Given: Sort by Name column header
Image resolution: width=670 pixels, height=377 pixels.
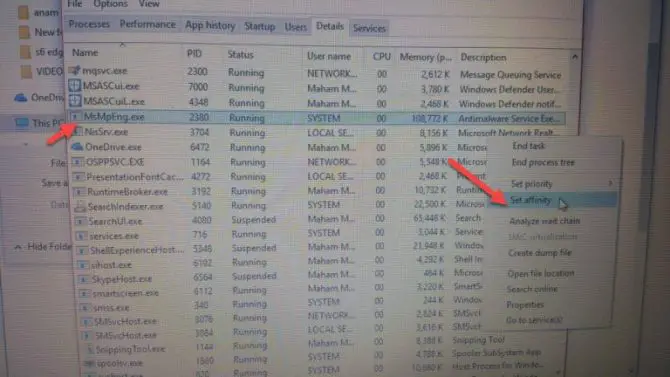Looking at the screenshot, I should pos(85,53).
